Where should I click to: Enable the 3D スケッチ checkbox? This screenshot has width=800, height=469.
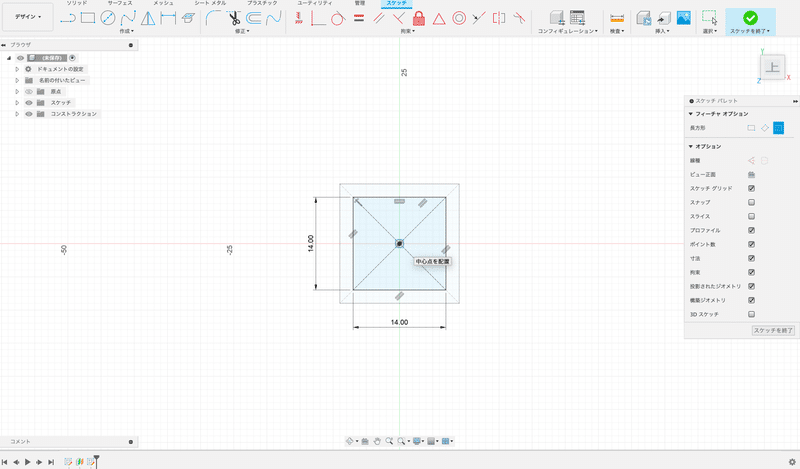[x=751, y=314]
